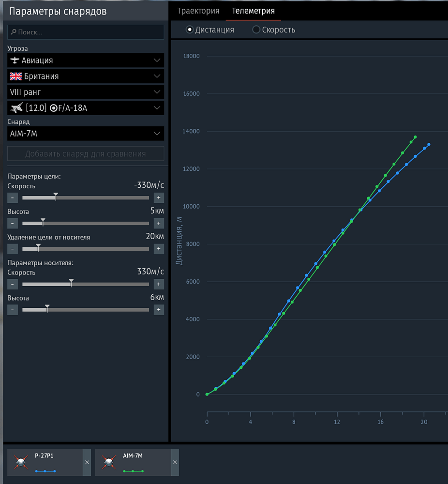The width and height of the screenshot is (448, 484).
Task: Open the AIM-7M projectile dropdown
Action: [x=86, y=134]
